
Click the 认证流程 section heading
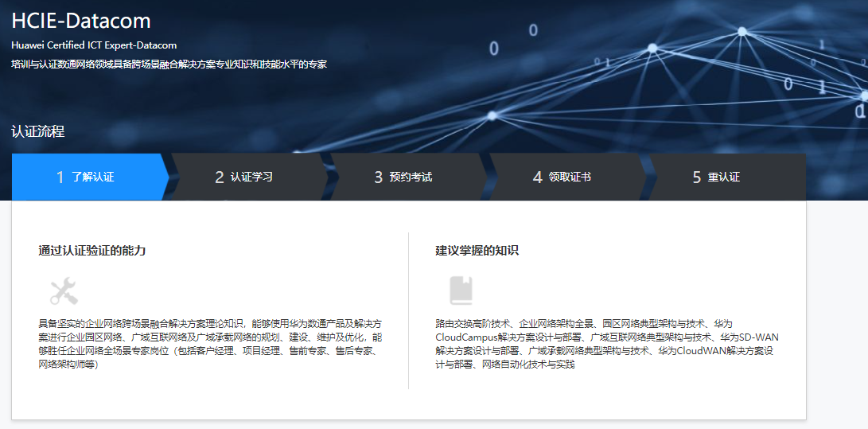tap(37, 132)
